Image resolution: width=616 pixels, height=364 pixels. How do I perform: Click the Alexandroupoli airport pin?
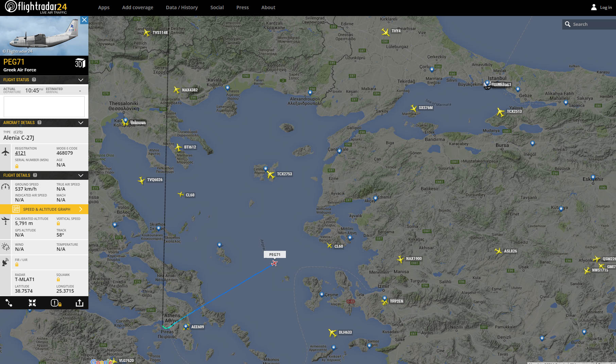coord(310,92)
